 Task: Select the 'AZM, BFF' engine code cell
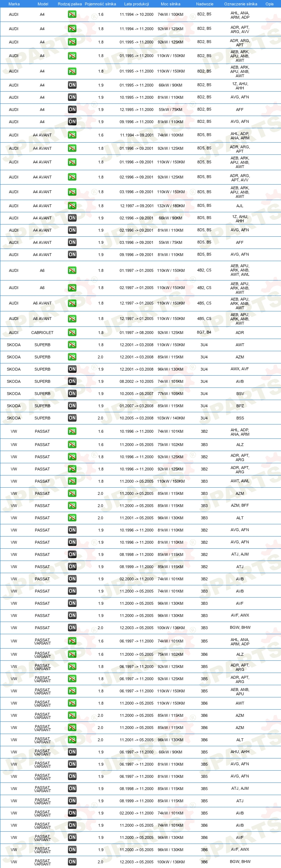point(240,506)
